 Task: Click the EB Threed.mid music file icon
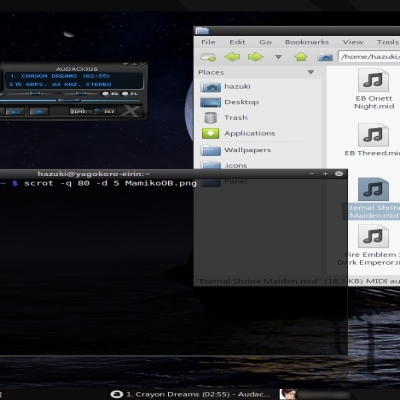[x=373, y=135]
